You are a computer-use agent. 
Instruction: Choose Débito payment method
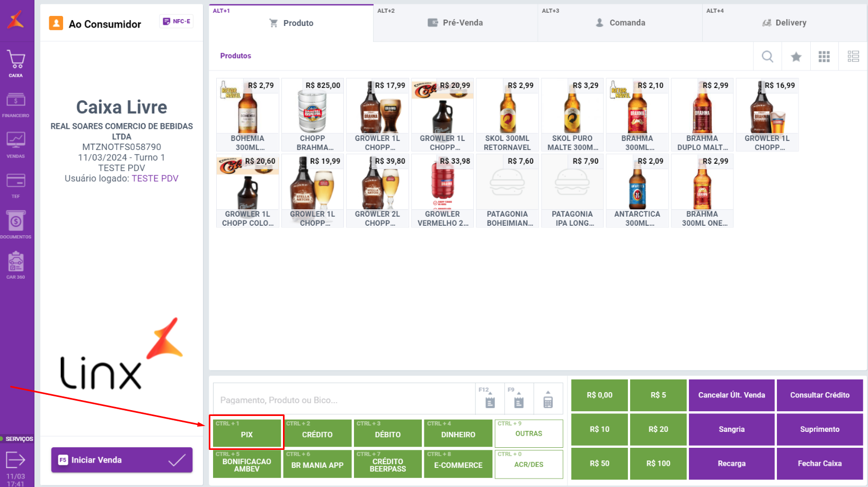pyautogui.click(x=388, y=433)
